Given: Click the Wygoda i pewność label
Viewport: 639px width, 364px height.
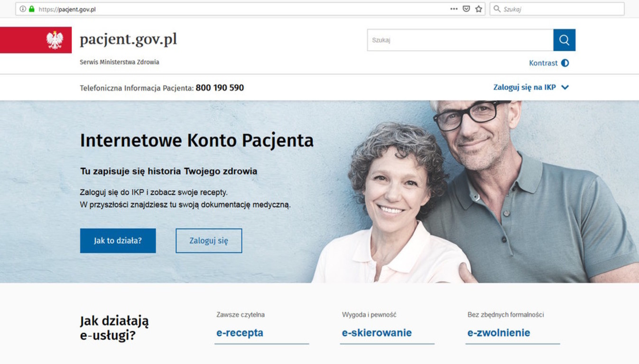Looking at the screenshot, I should pos(369,315).
